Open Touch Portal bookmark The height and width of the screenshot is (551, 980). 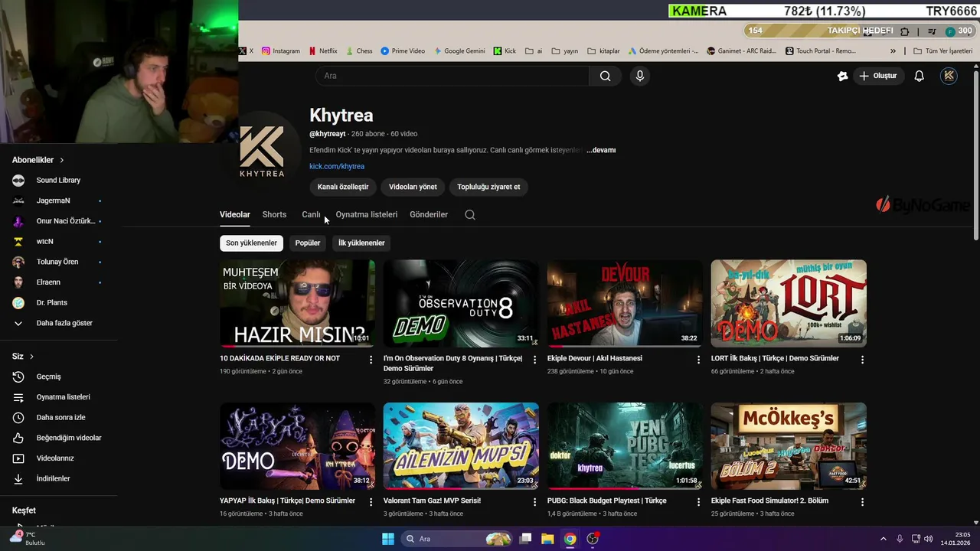[x=820, y=51]
